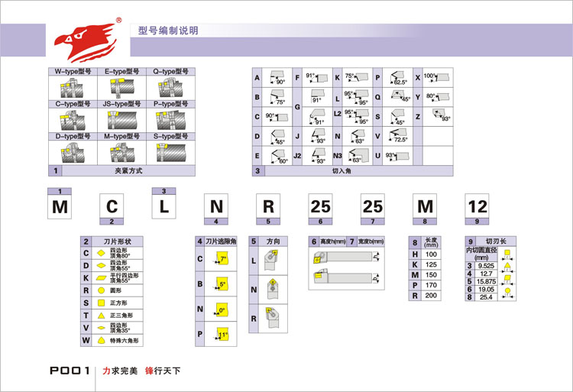Image resolution: width=573 pixels, height=392 pixels.
Task: Click the '150' length value in row M
Action: 431,275
